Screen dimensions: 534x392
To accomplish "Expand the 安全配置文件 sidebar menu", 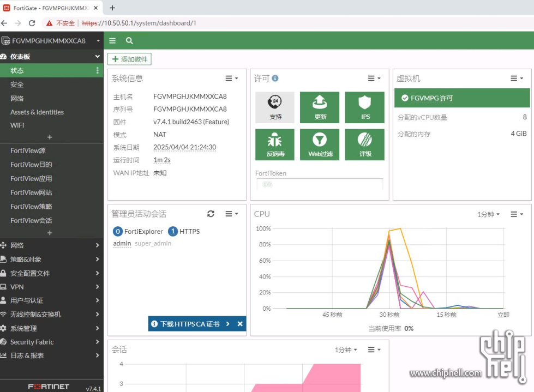I will (x=52, y=273).
